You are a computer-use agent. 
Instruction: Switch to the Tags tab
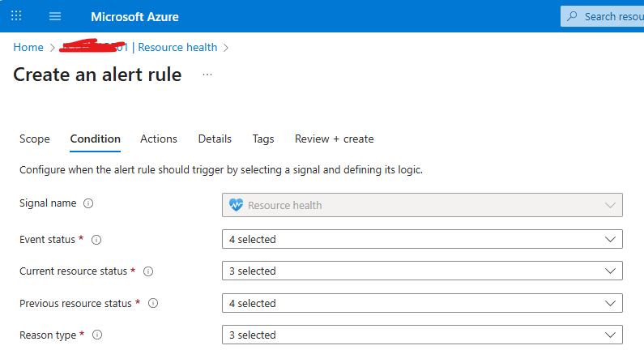263,139
